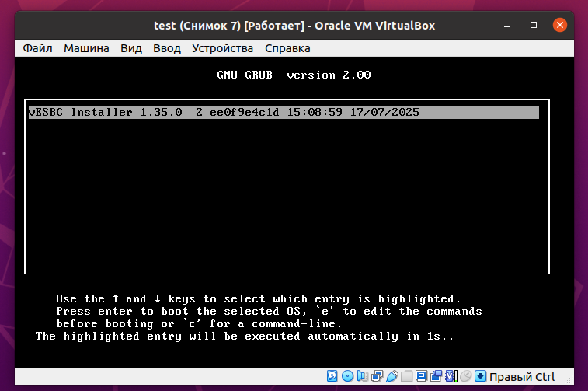Click the Правый Ctrl host key label
Viewport: 588px width, 391px height.
tap(522, 377)
